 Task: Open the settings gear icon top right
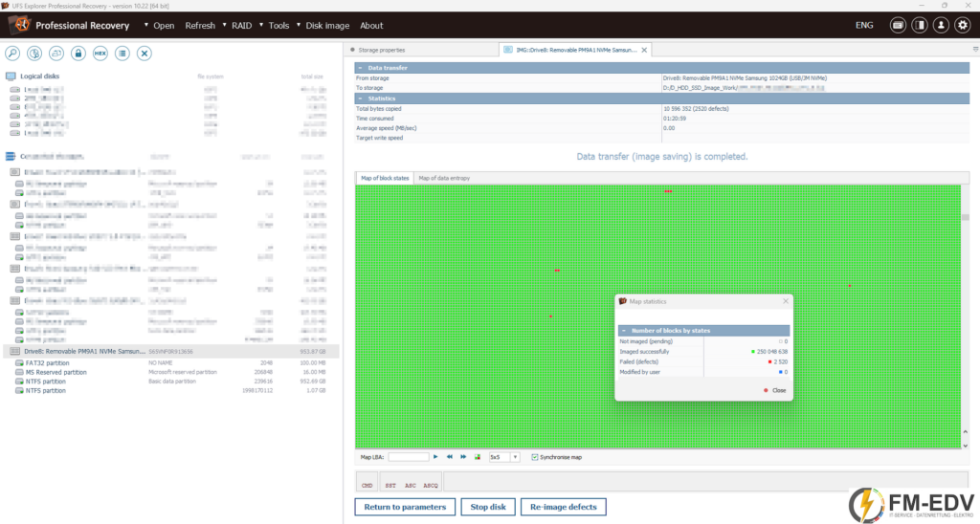pos(963,25)
